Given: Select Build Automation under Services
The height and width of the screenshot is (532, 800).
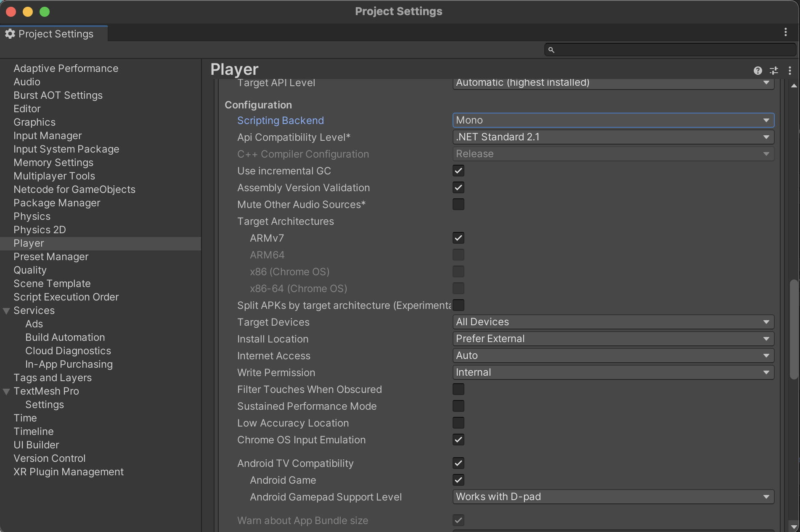Looking at the screenshot, I should (x=65, y=337).
